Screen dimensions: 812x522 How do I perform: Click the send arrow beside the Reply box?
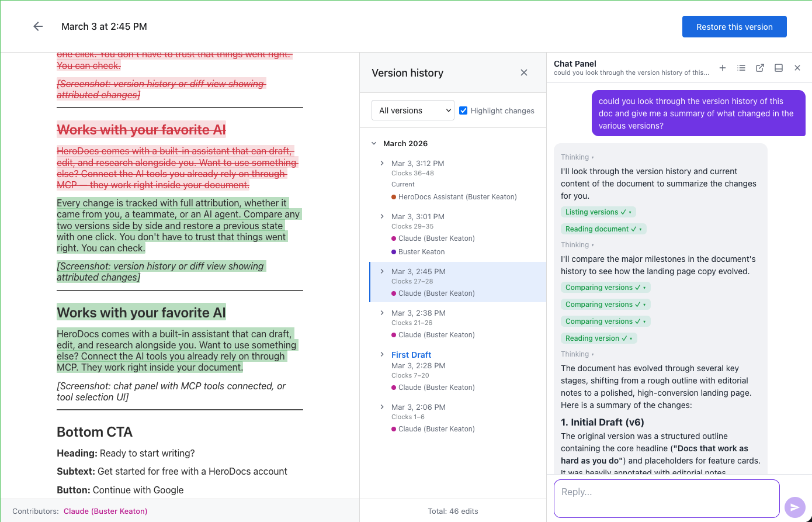click(794, 507)
